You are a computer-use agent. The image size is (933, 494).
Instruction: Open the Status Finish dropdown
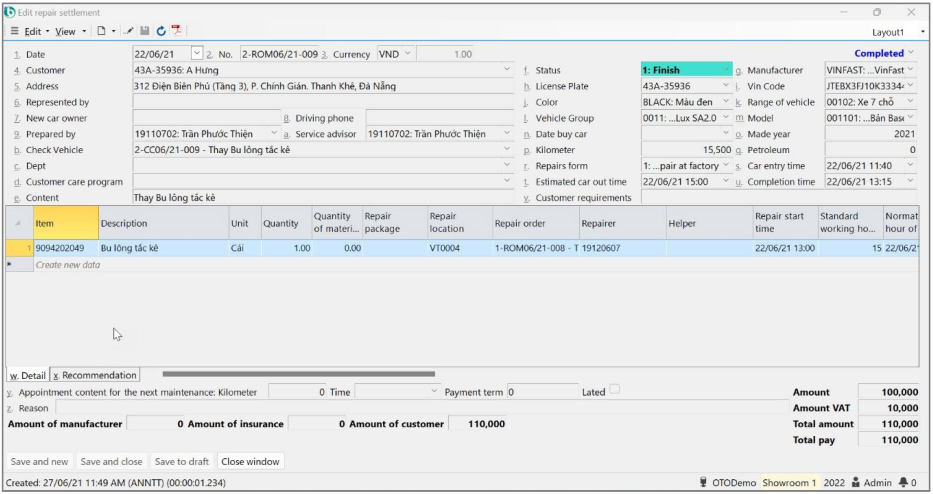point(726,70)
